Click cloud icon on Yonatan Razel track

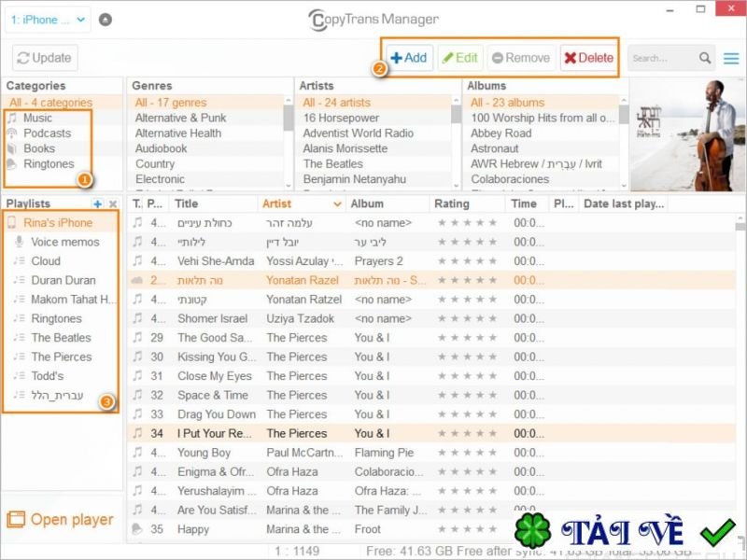(x=137, y=280)
